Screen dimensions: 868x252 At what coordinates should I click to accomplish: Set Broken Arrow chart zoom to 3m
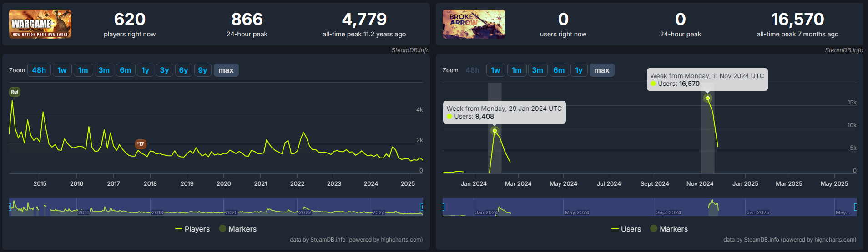coord(538,70)
